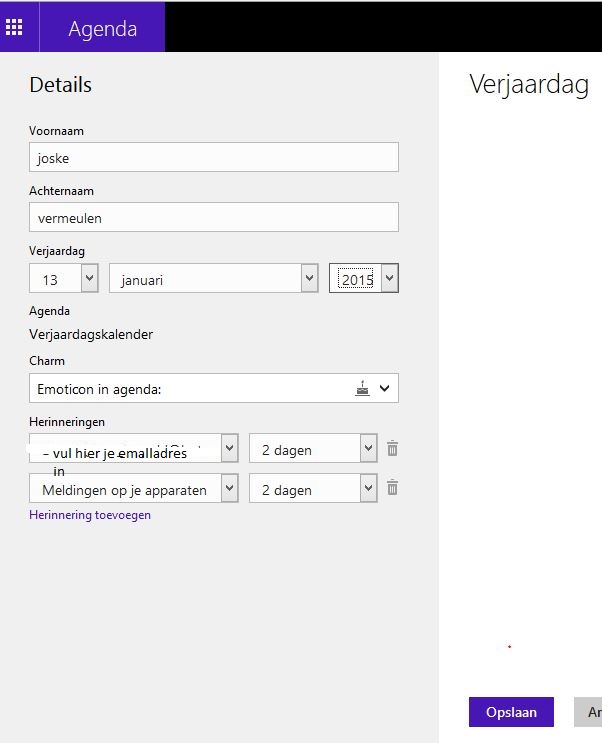This screenshot has width=602, height=743.
Task: Open the second reminder 2 dagen dropdown
Action: [313, 488]
